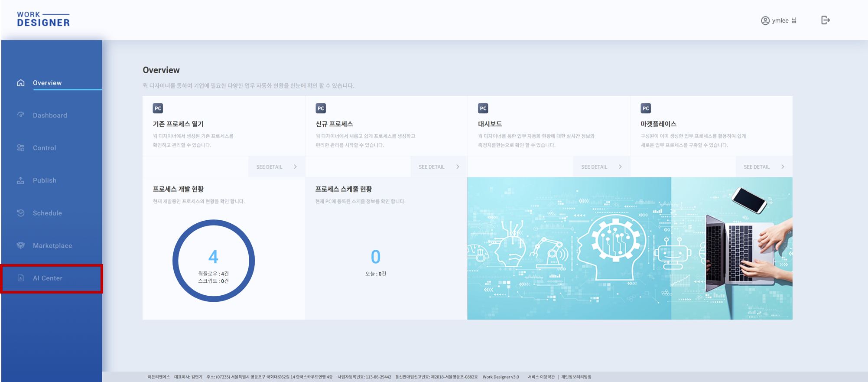The image size is (868, 382).
Task: Click the Dashboard gauge icon
Action: 21,115
